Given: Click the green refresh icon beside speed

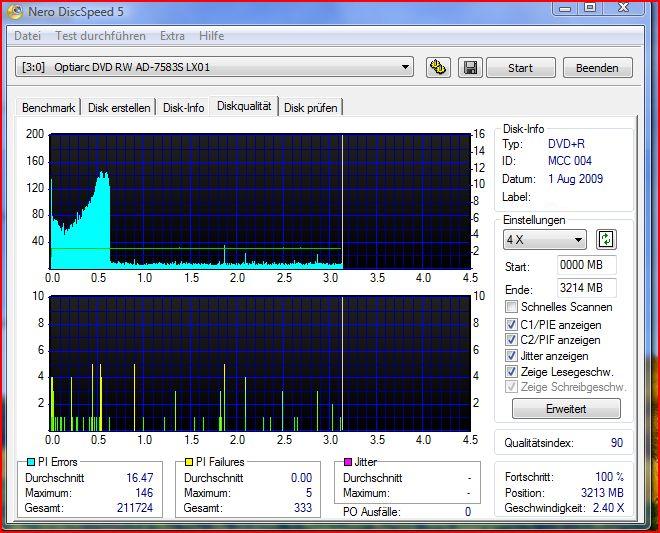Looking at the screenshot, I should tap(606, 240).
